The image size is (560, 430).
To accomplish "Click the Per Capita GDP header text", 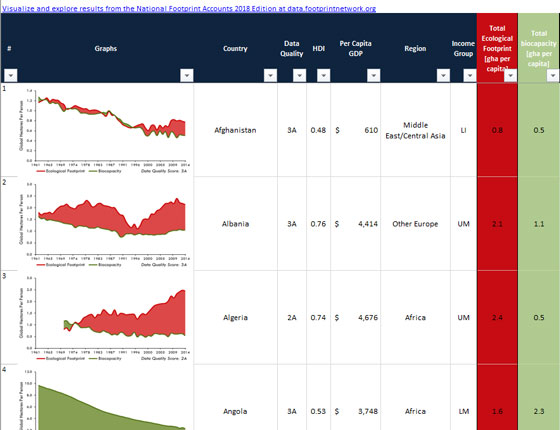I will (x=355, y=49).
